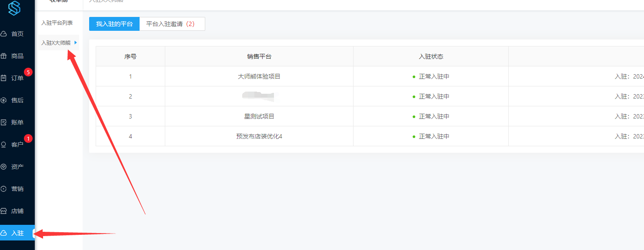Click the 订单 orders clipboard icon
644x250 pixels.
tap(3, 78)
